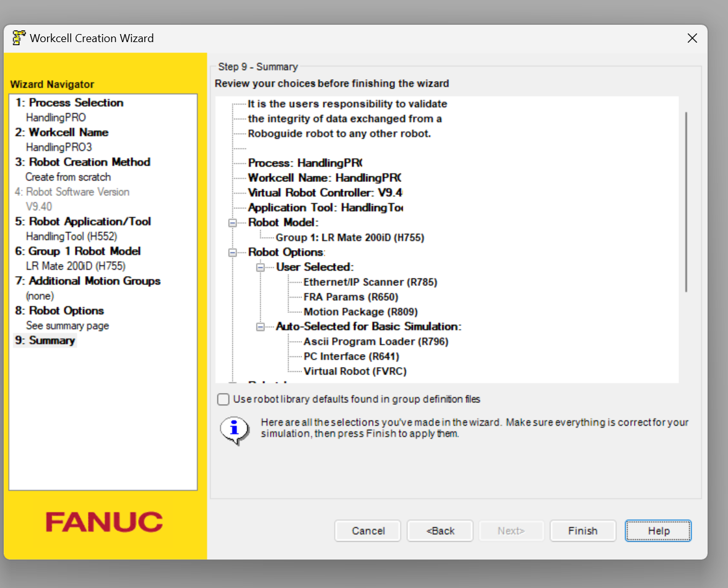Select FRA Params (R650) row
Screen dimensions: 728x588
click(x=351, y=297)
